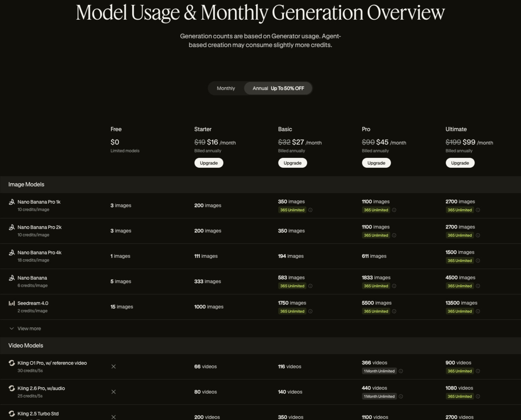Open info icon for Ultimate Nano Banana Pro 4k
This screenshot has width=521, height=420.
478,261
